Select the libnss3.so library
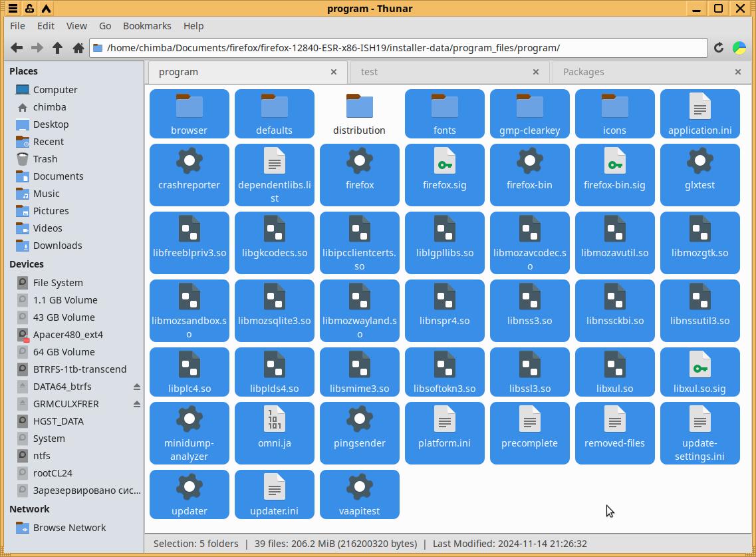756x557 pixels. coord(529,310)
